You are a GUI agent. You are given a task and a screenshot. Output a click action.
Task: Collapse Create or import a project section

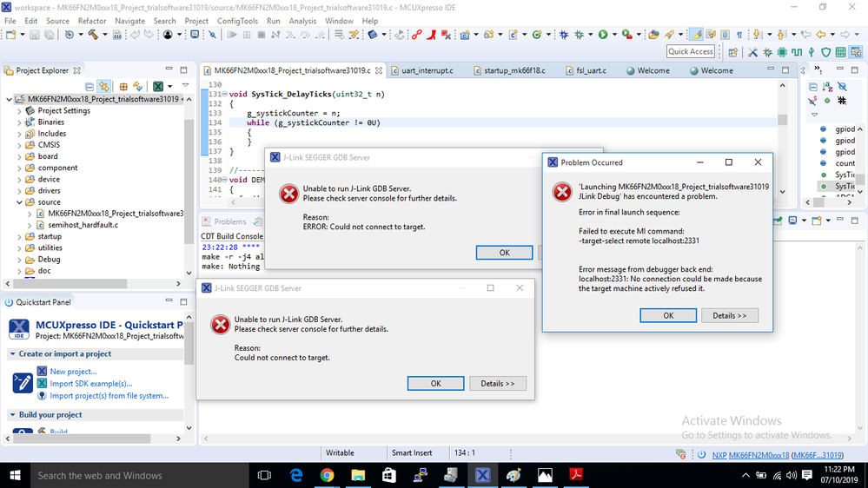(x=13, y=354)
